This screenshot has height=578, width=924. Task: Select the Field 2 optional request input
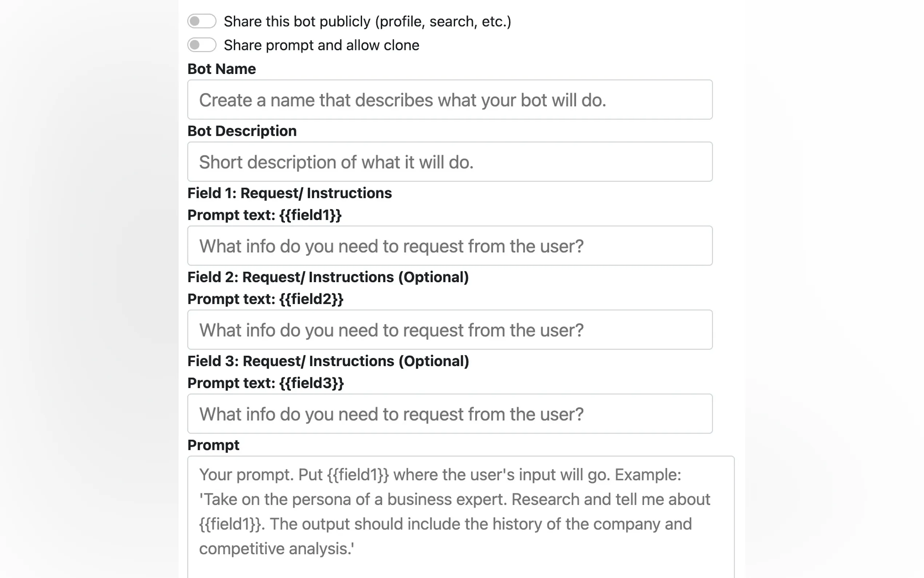coord(450,330)
